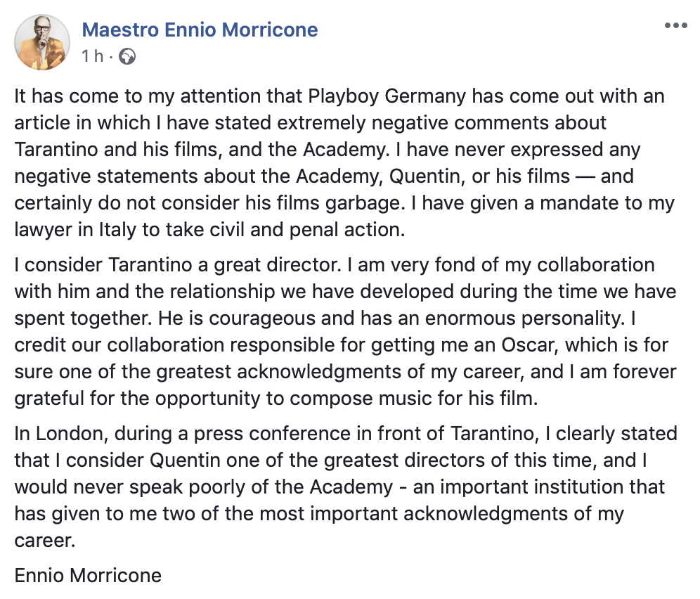Click the sentence "I consider Tarantino a great director"
Screen dimensions: 700x599
point(178,265)
